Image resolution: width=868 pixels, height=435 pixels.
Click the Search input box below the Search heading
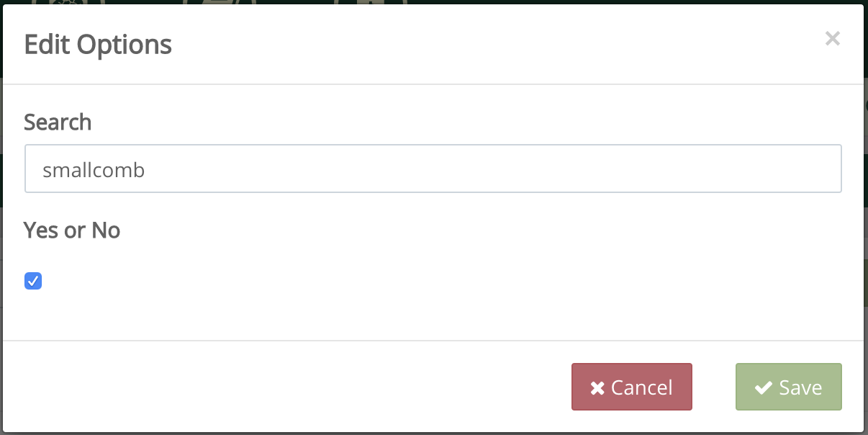(433, 170)
